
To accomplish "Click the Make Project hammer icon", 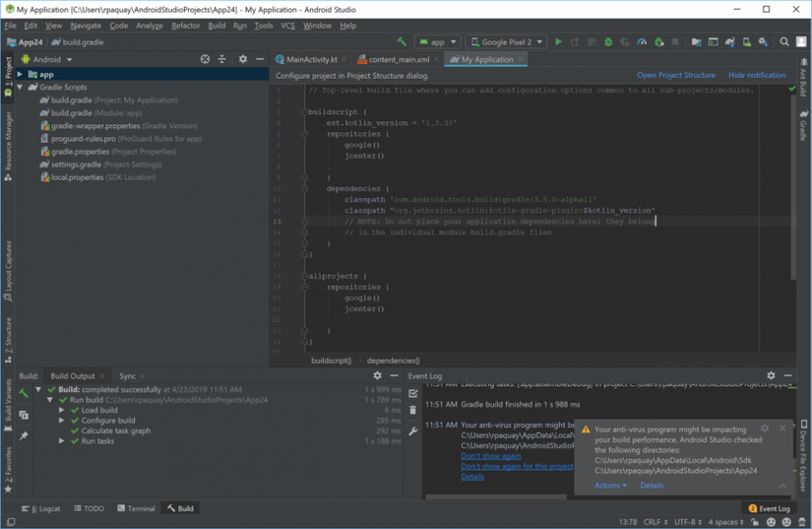I will (x=402, y=42).
